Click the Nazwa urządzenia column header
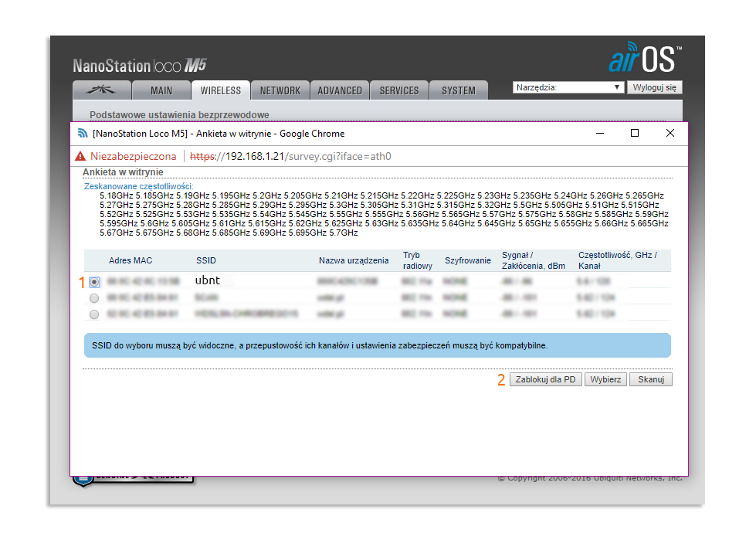Screen dimensions: 756x540 (x=354, y=260)
